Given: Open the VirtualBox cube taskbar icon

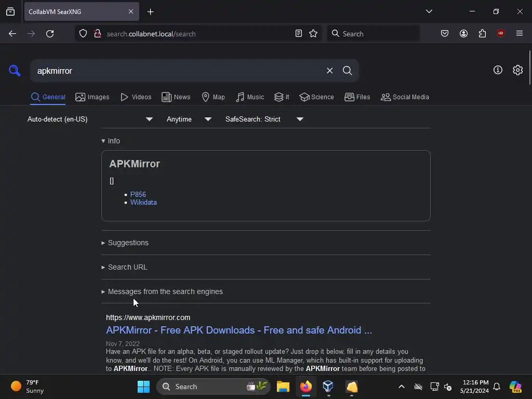Looking at the screenshot, I should coord(328,387).
